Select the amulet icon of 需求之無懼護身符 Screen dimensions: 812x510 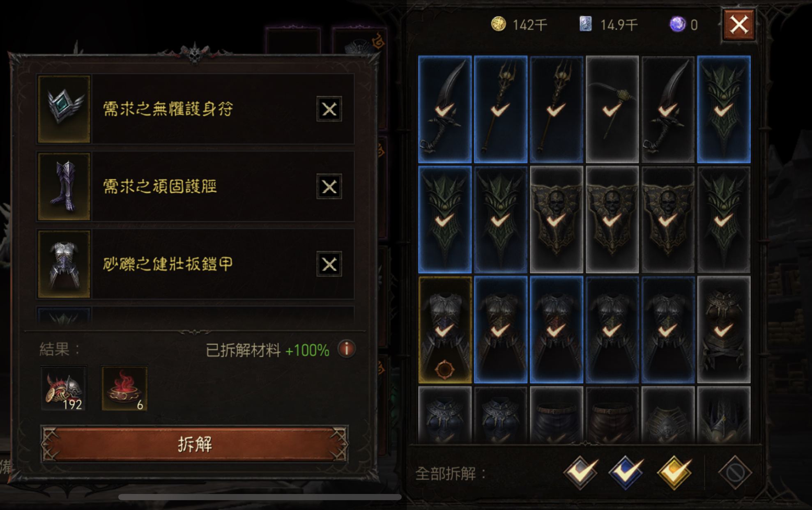pos(64,109)
